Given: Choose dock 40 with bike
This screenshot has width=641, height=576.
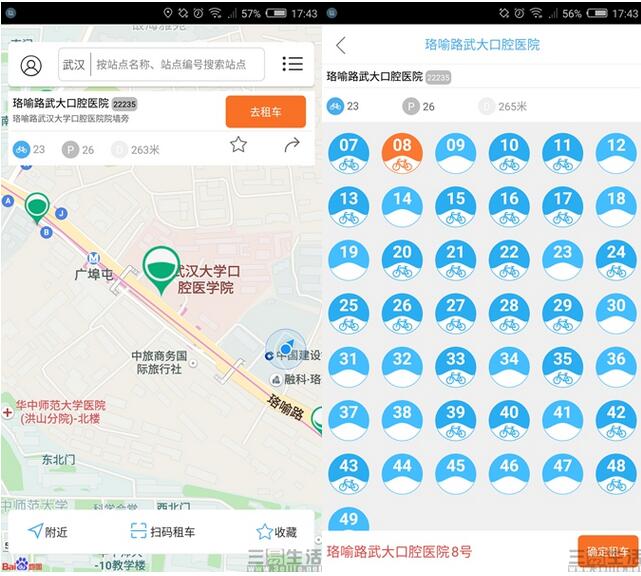Looking at the screenshot, I should click(509, 420).
